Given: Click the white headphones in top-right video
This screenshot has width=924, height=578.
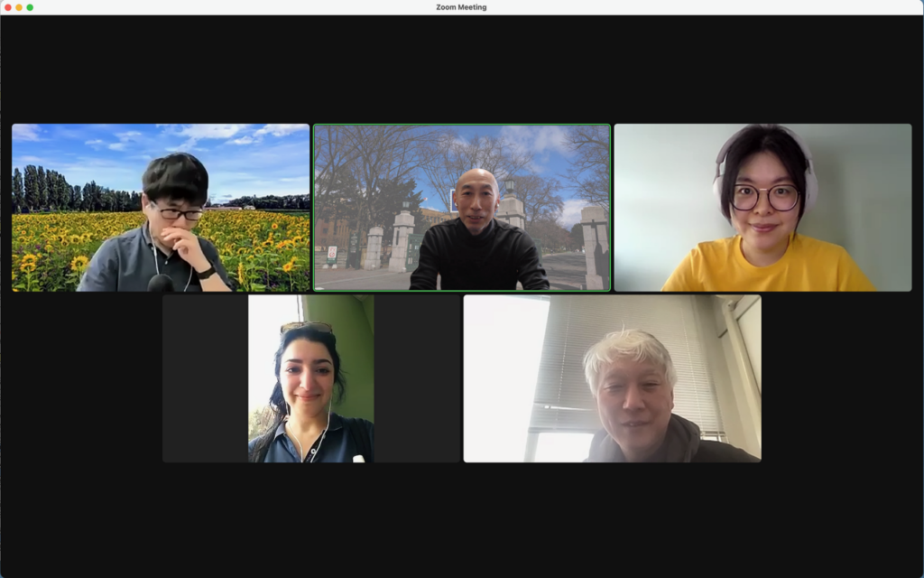Looking at the screenshot, I should (x=720, y=181).
